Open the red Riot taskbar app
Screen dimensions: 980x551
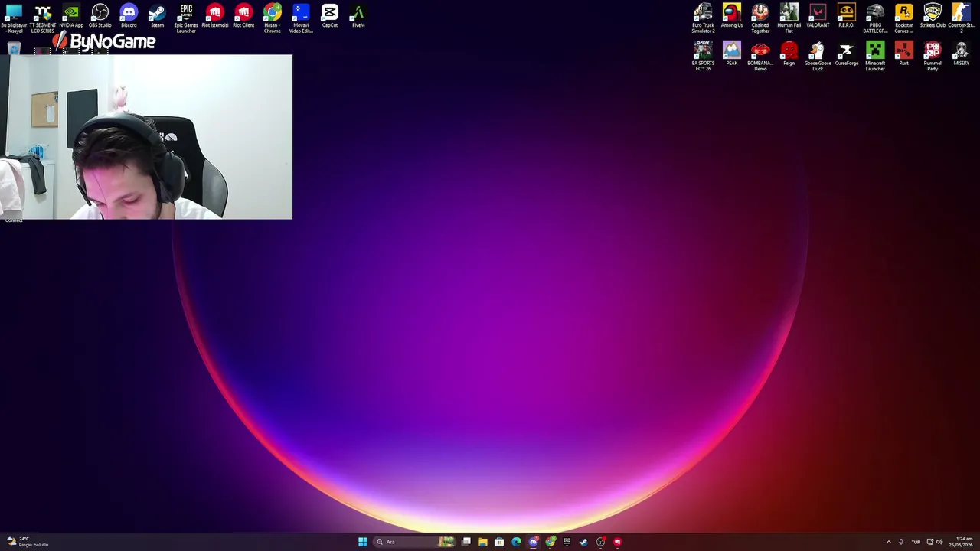(x=617, y=542)
